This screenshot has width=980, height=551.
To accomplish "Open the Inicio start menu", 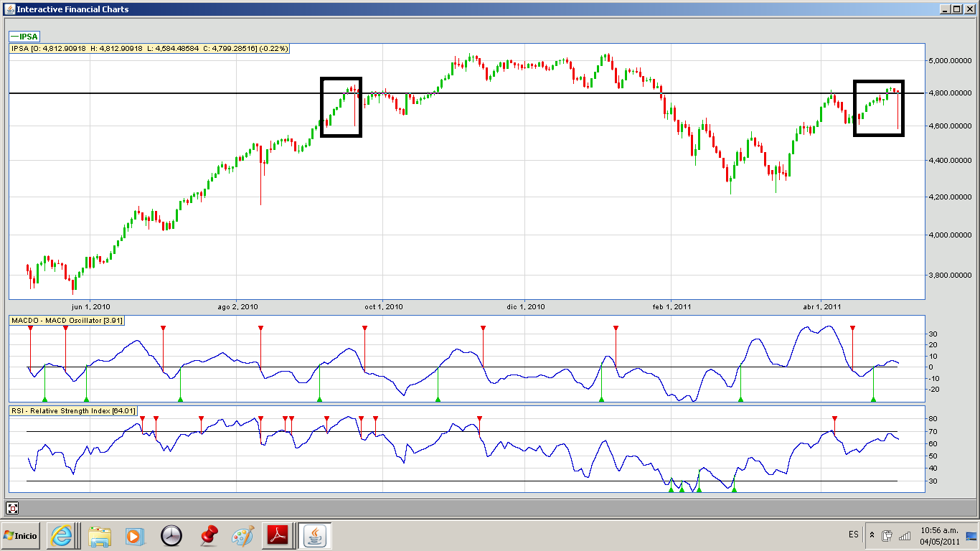I will click(x=20, y=535).
